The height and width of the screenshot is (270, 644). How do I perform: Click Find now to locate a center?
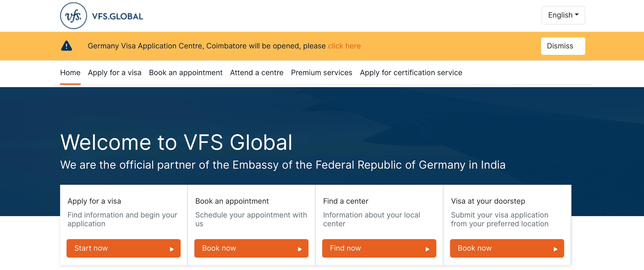tap(379, 248)
